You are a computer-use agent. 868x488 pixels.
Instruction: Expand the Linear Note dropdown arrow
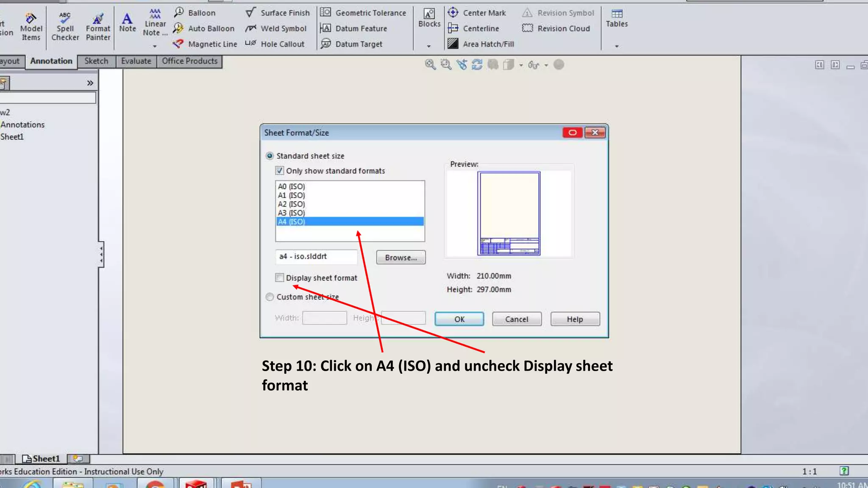pyautogui.click(x=155, y=46)
